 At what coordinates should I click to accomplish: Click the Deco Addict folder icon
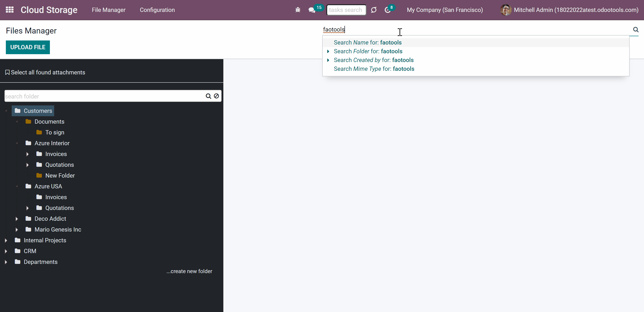[x=28, y=218]
